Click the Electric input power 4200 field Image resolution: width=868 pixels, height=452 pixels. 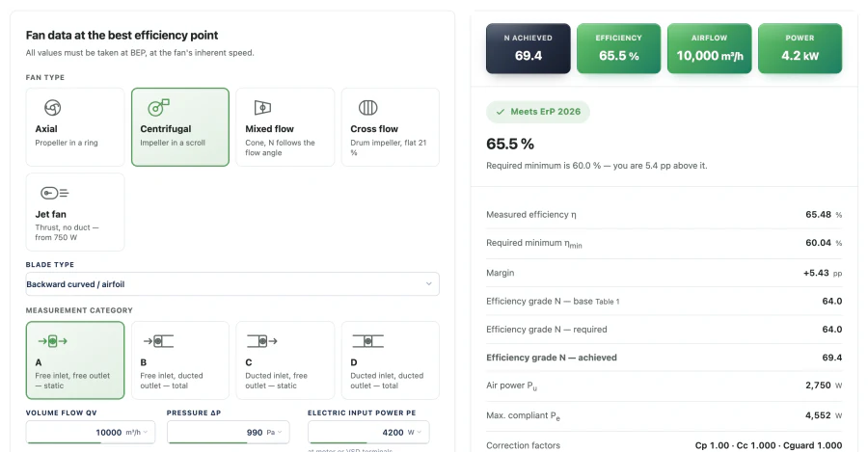368,432
